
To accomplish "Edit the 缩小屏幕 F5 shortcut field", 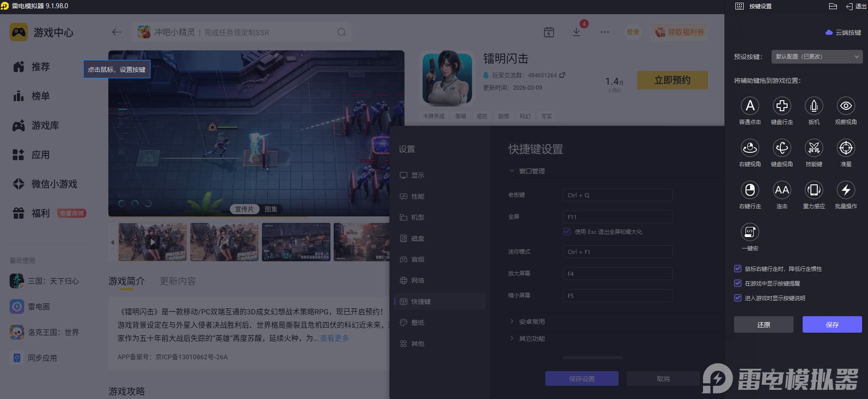I will pyautogui.click(x=618, y=296).
